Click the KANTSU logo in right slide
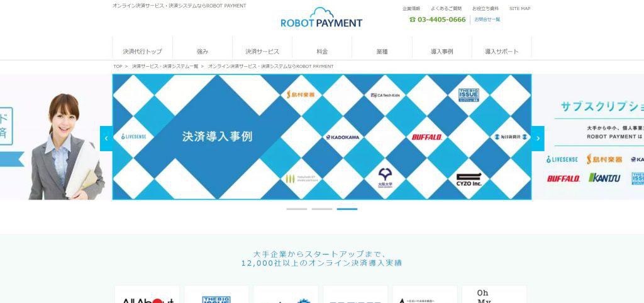The image size is (644, 303). tap(604, 178)
